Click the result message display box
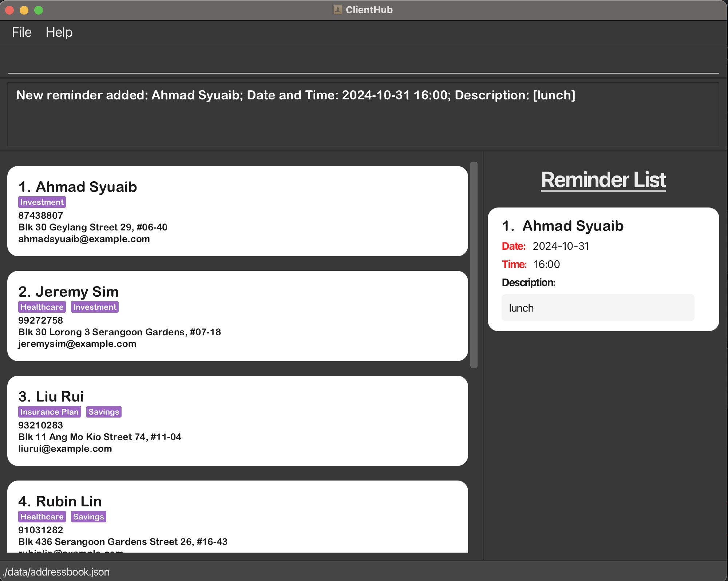Screen dimensions: 728x581 coord(363,114)
